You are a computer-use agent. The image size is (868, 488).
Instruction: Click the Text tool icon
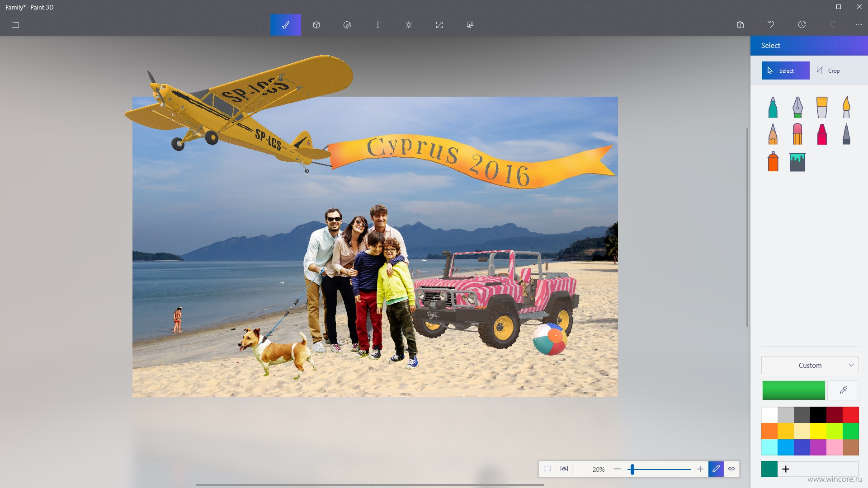coord(377,24)
